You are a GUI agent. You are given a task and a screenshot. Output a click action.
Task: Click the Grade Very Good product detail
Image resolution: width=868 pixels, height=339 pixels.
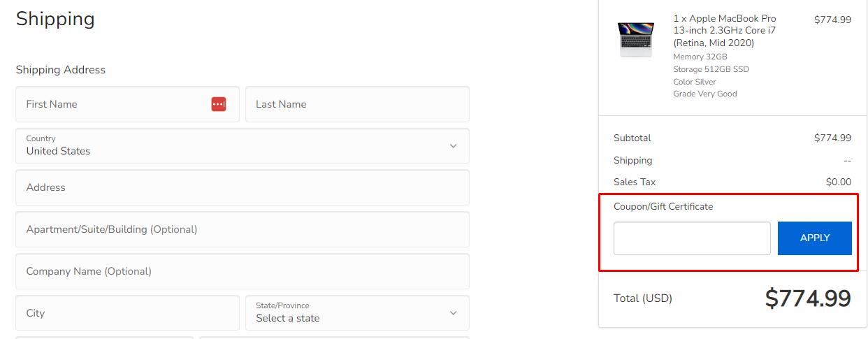[x=705, y=94]
